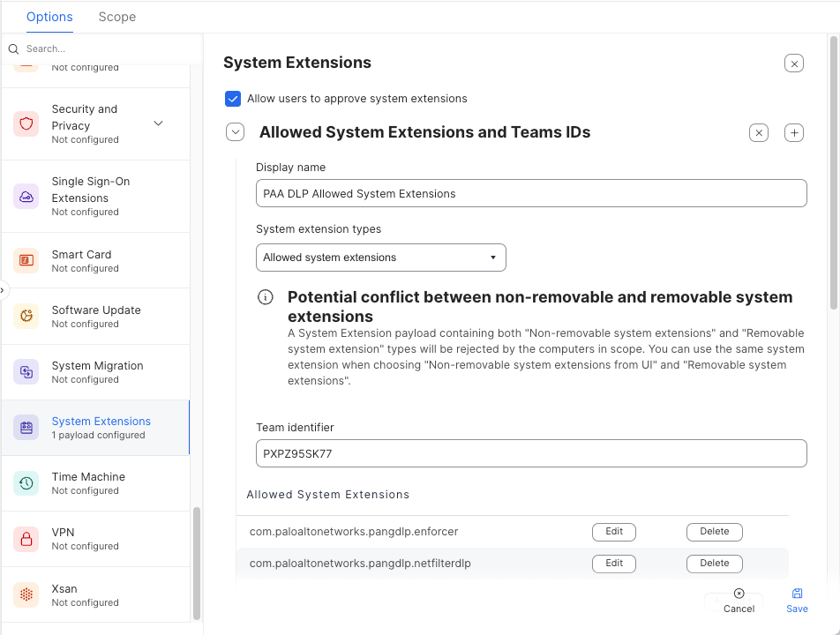Save the configuration profile
The height and width of the screenshot is (635, 840).
pyautogui.click(x=797, y=601)
